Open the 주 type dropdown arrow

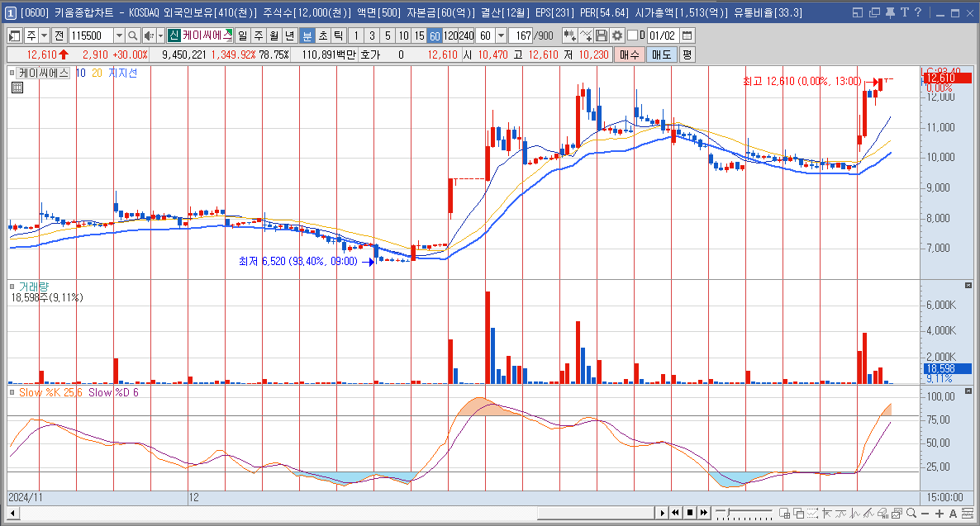[x=44, y=36]
